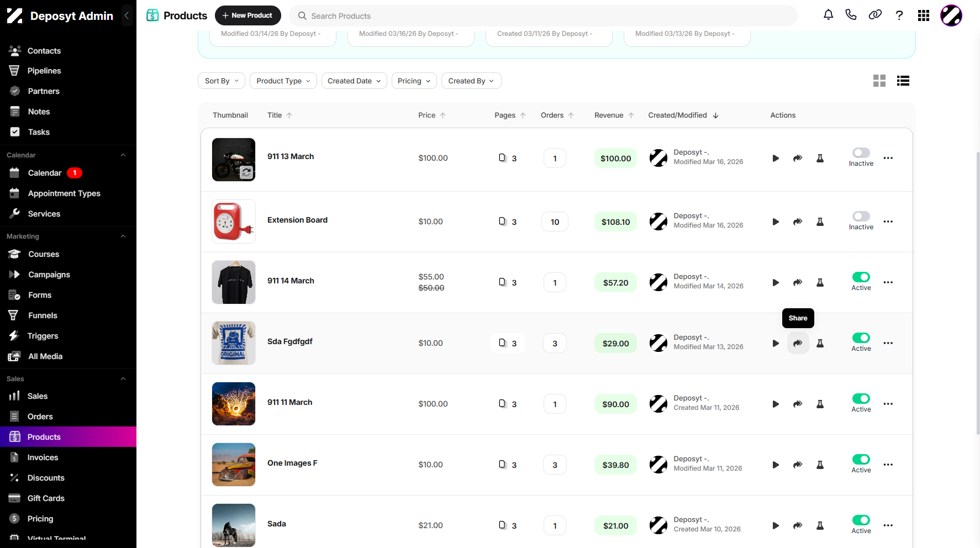Enable the 911 13 March inactive toggle
The image size is (980, 548).
click(861, 152)
